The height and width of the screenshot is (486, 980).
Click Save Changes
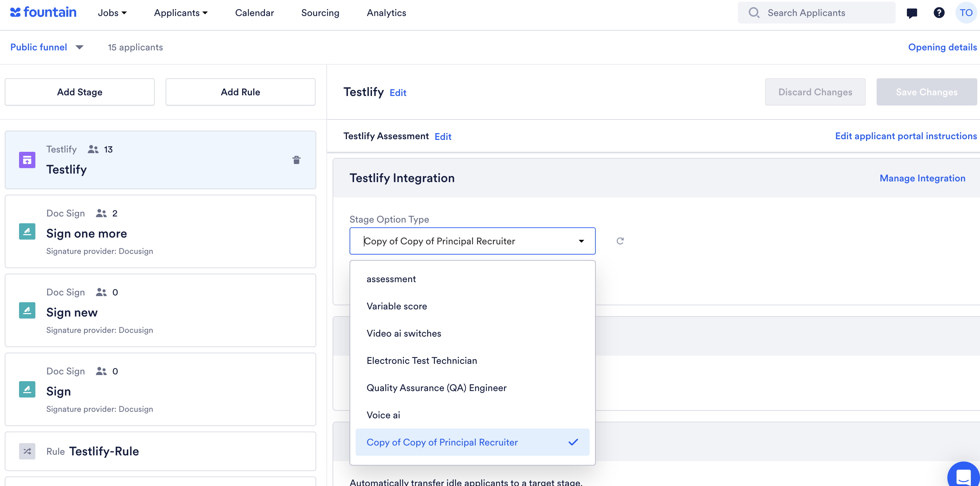(x=926, y=92)
